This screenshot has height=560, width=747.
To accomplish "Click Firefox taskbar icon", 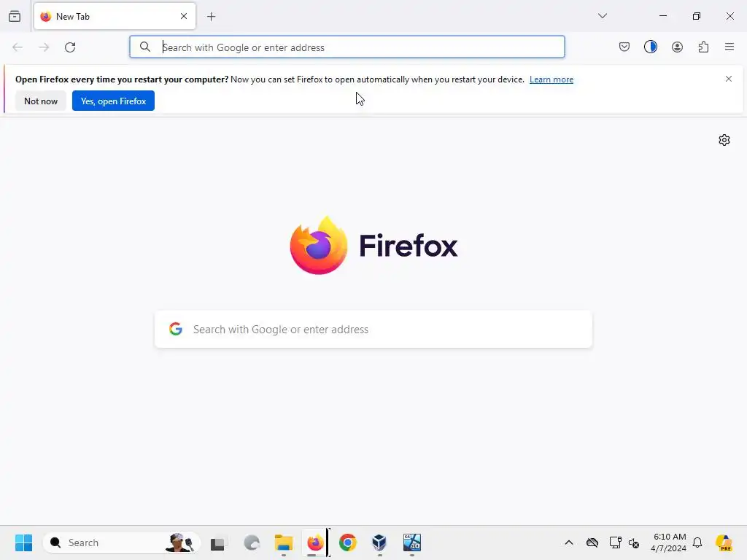I will click(x=315, y=542).
